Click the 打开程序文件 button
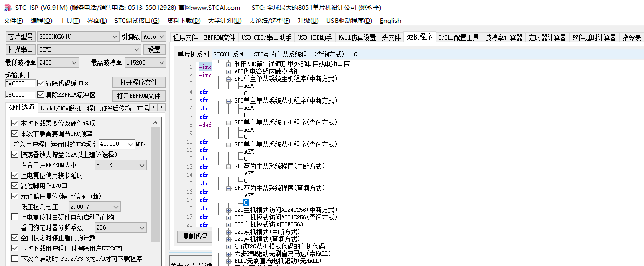Viewport: 644px width, 266px height. 139,82
